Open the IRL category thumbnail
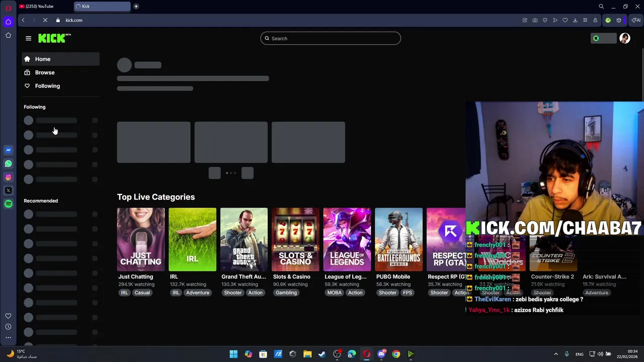 192,239
